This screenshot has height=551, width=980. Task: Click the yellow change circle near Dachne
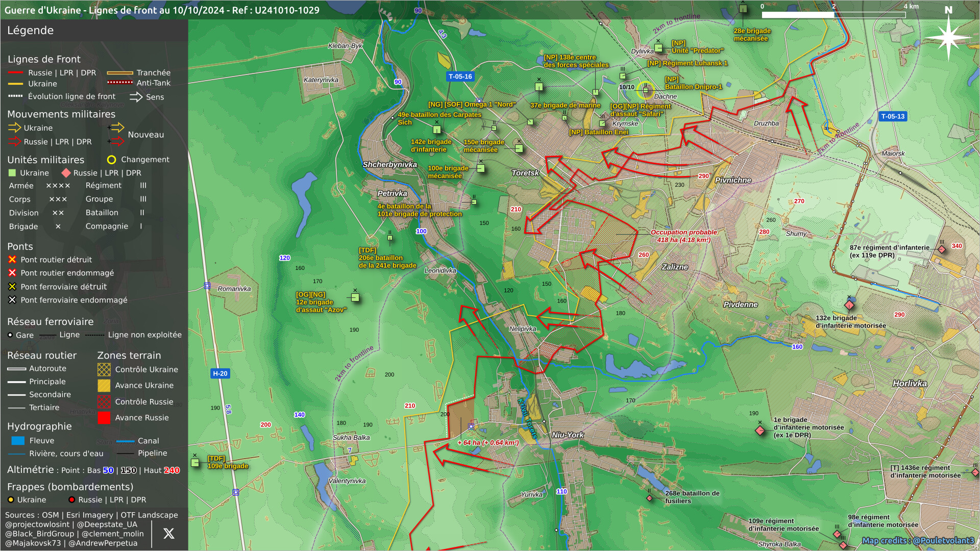tap(645, 90)
